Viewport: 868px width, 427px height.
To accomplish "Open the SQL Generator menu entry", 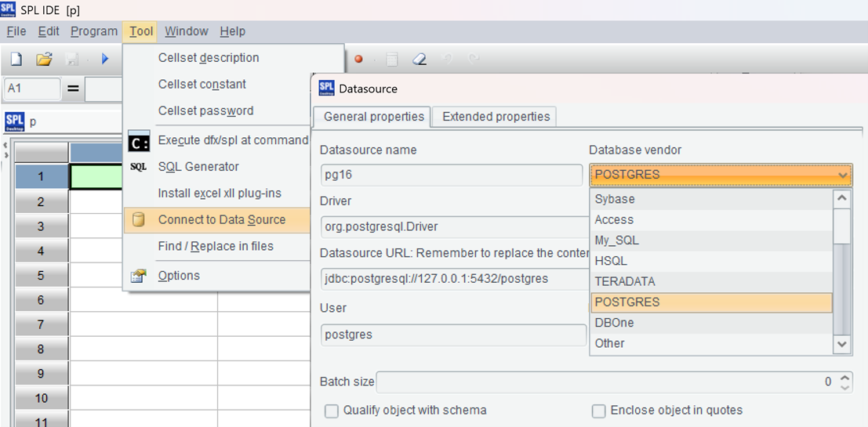I will [x=198, y=167].
